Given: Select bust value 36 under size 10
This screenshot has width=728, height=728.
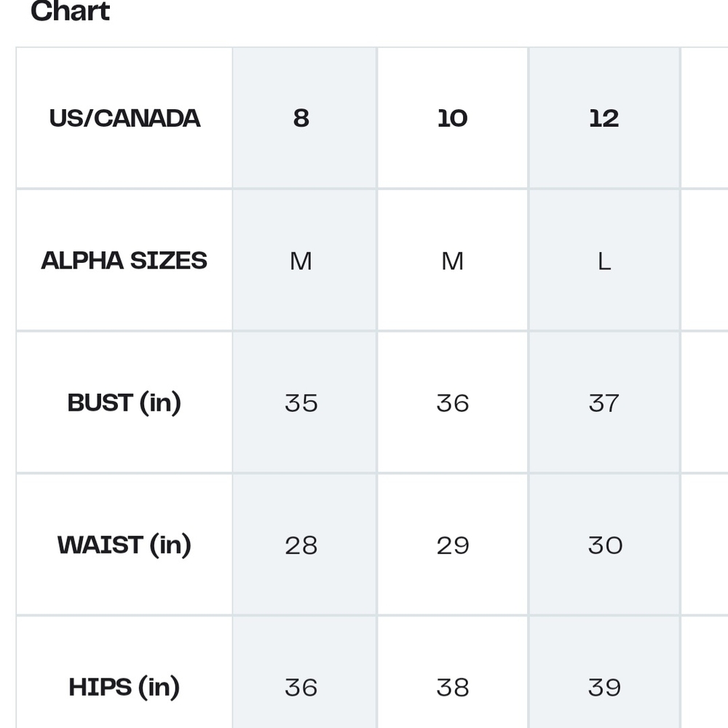Looking at the screenshot, I should [x=453, y=403].
